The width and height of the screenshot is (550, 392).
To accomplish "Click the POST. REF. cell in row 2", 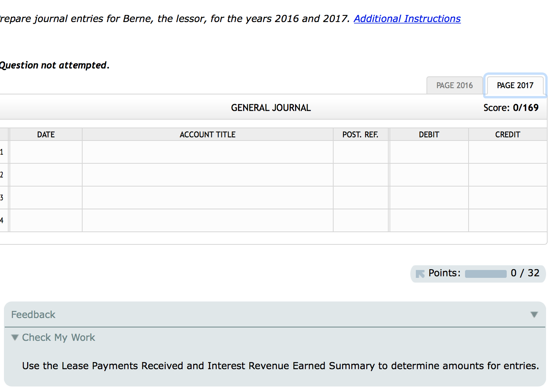I will click(x=360, y=175).
